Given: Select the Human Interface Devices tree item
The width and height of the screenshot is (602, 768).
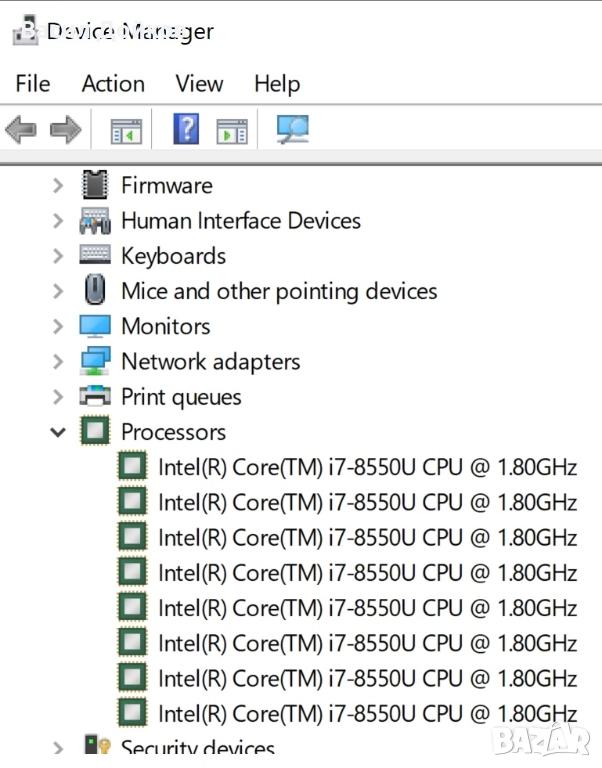Looking at the screenshot, I should [240, 221].
